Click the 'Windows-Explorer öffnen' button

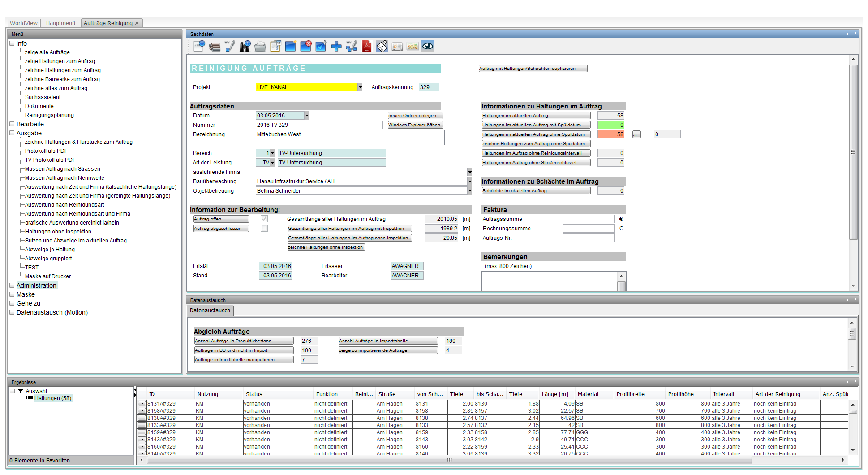coord(415,125)
